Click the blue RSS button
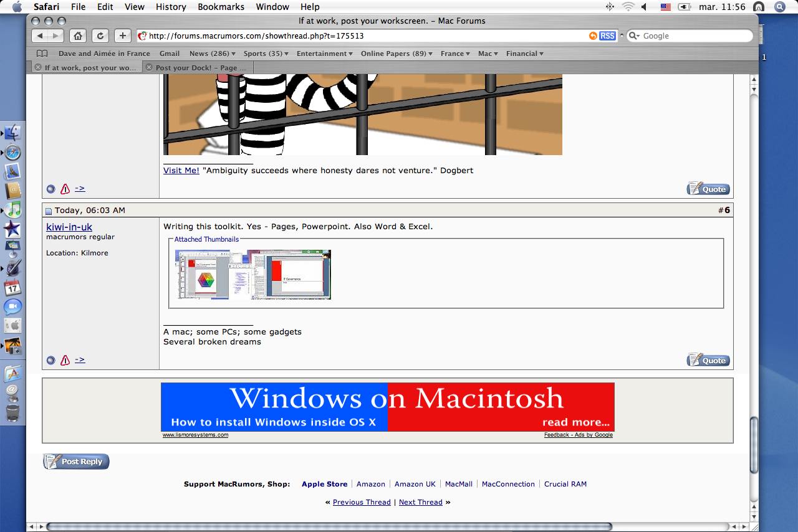Viewport: 798px width, 532px height. point(607,36)
